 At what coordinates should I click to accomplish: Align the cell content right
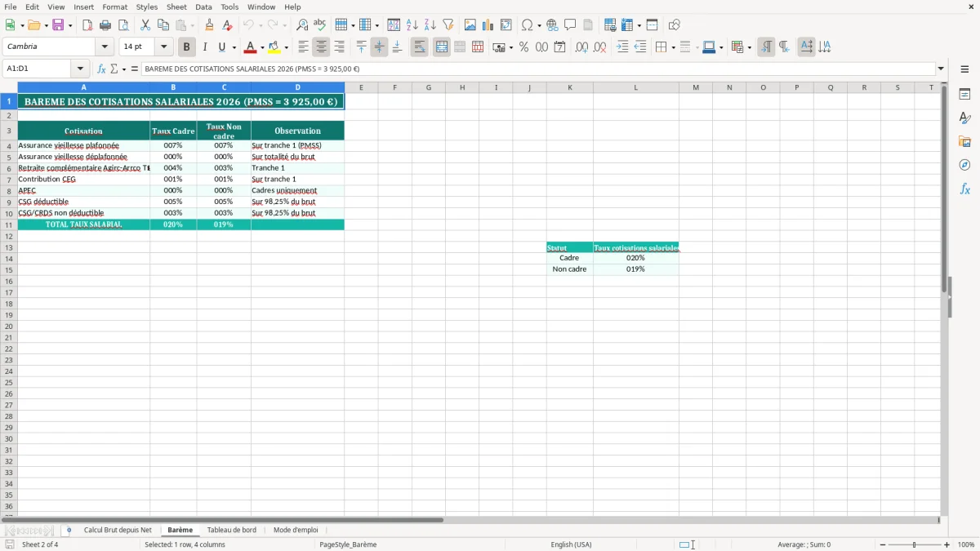(x=340, y=47)
